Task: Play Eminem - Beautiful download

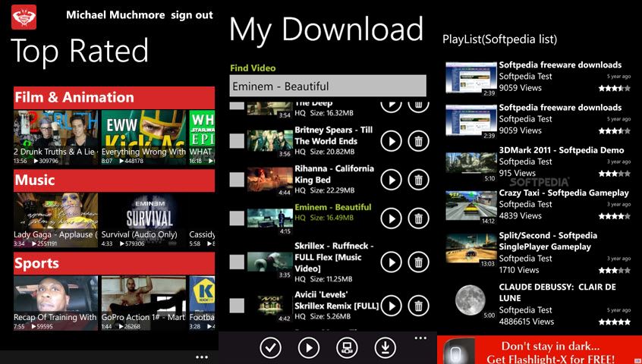Action: (391, 218)
